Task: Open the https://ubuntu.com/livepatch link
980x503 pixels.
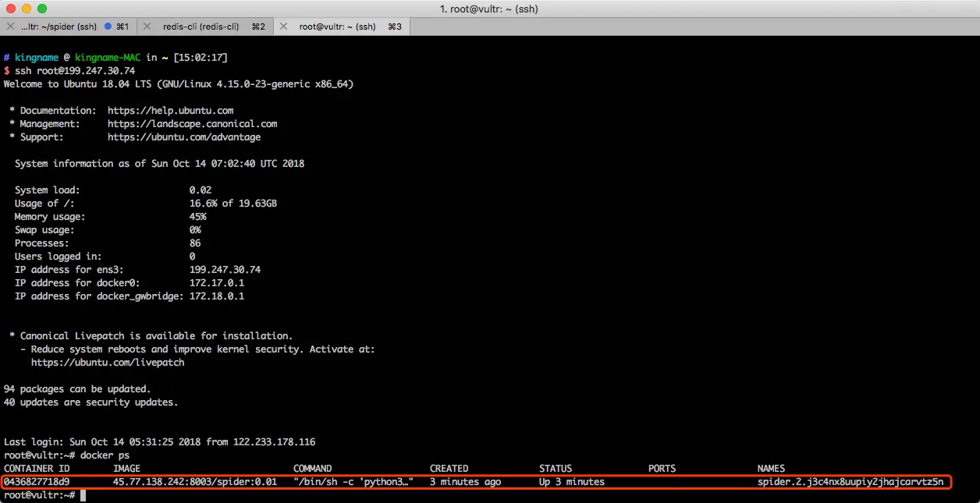Action: [x=108, y=363]
